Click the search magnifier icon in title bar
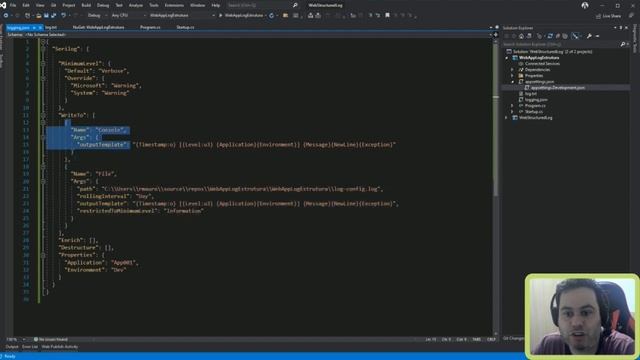Image resolution: width=640 pixels, height=360 pixels. coord(295,5)
